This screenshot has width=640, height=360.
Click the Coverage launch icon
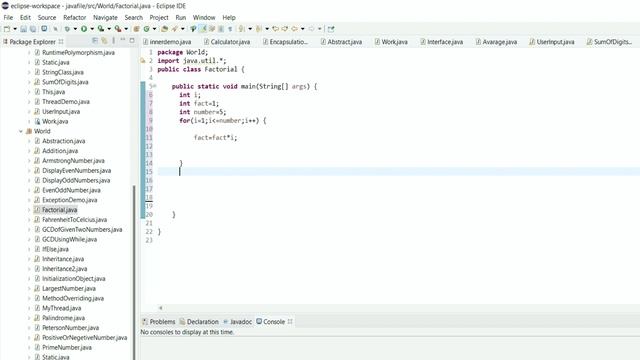[x=101, y=29]
